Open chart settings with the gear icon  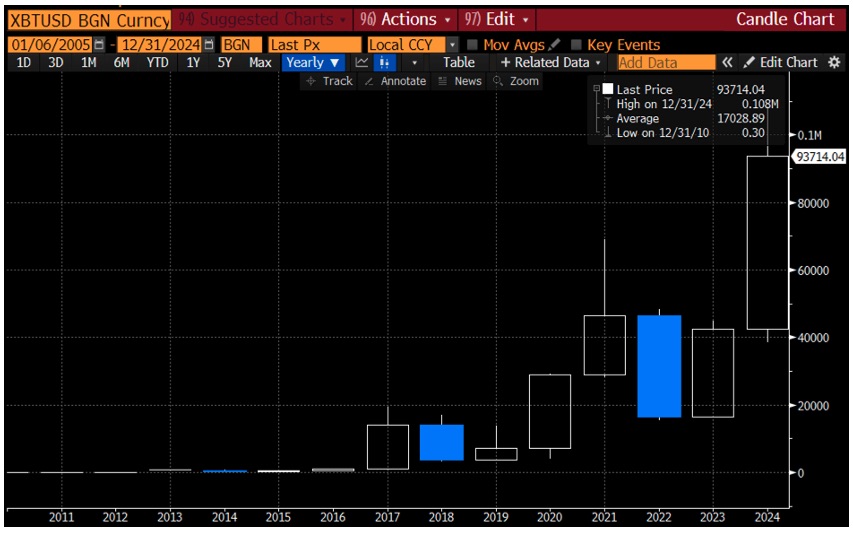tap(834, 63)
